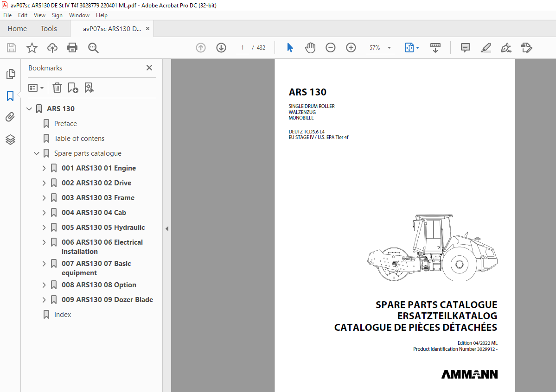Jump to the Preface bookmark
This screenshot has height=392, width=556.
pyautogui.click(x=65, y=124)
